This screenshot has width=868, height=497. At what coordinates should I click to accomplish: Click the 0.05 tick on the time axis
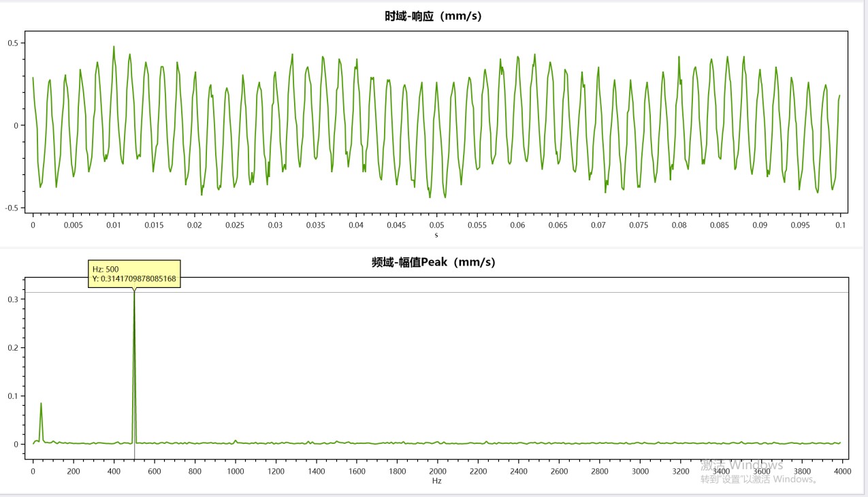tap(436, 225)
